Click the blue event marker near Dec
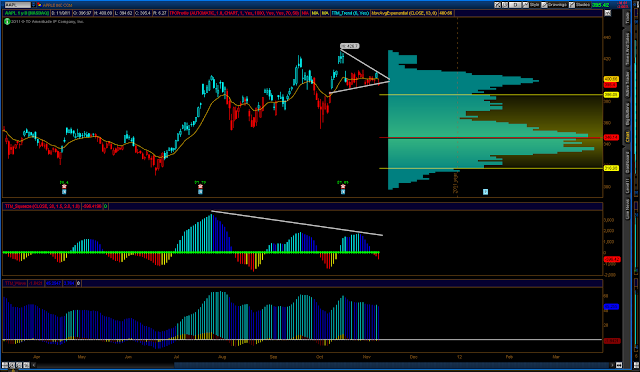Image resolution: width=640 pixels, height=372 pixels. pos(485,192)
